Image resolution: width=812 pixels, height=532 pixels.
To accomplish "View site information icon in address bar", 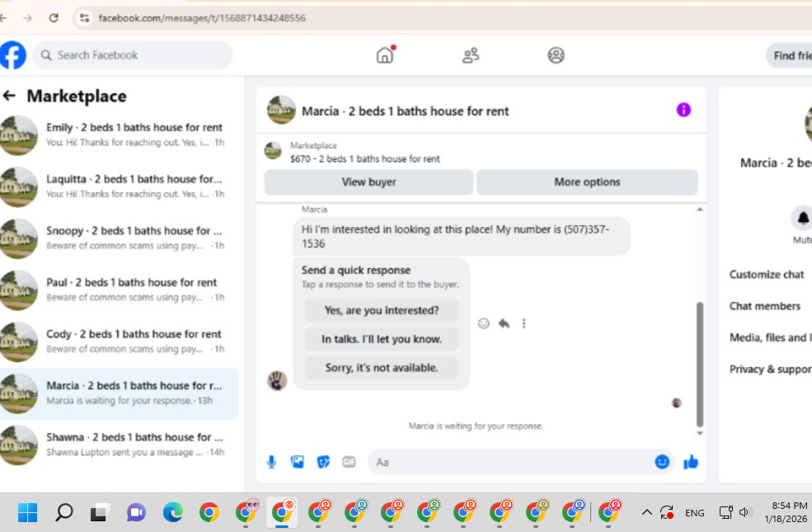I will coord(84,17).
